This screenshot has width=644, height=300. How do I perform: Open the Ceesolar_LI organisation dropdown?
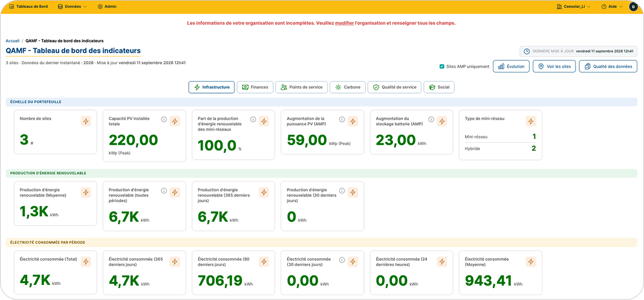(573, 7)
